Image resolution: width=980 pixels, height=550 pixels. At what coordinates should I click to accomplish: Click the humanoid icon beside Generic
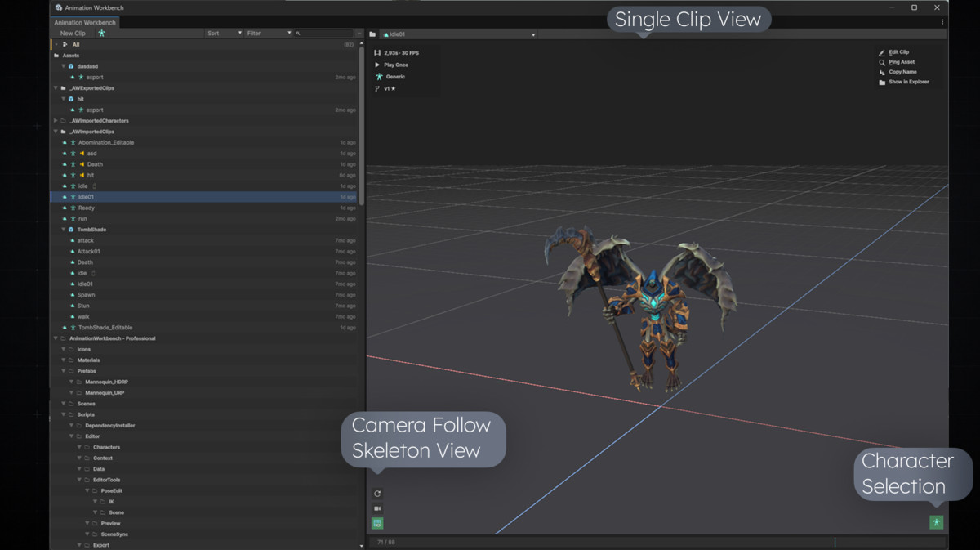pyautogui.click(x=377, y=76)
